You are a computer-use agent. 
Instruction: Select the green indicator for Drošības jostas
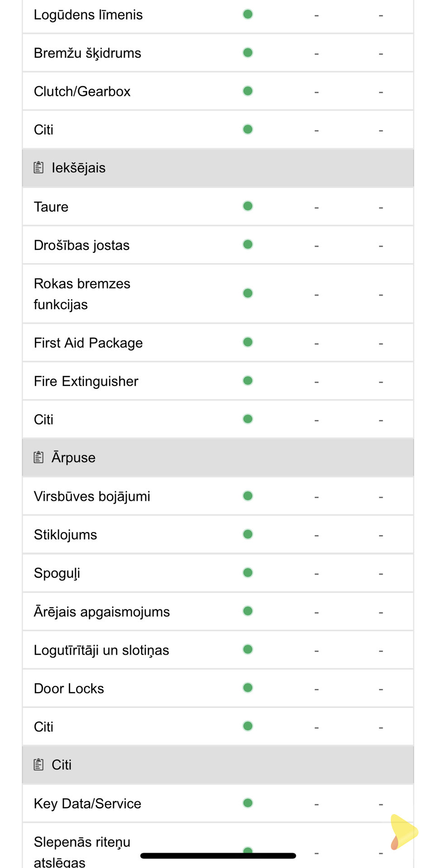point(248,245)
